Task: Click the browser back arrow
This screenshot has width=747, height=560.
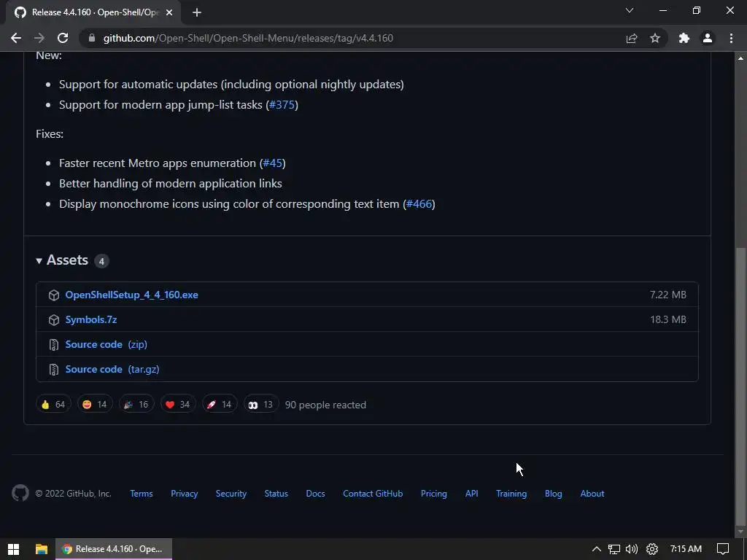Action: pyautogui.click(x=16, y=38)
